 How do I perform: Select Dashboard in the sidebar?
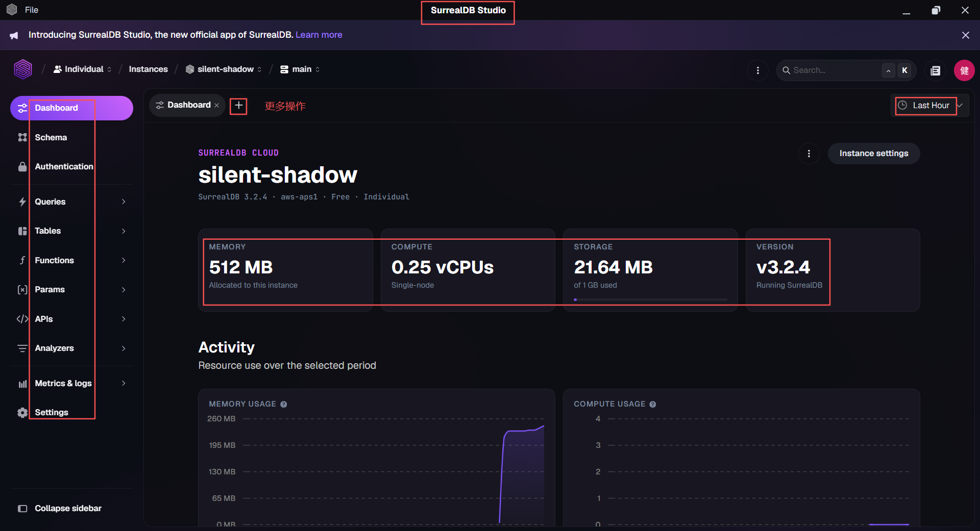point(71,108)
